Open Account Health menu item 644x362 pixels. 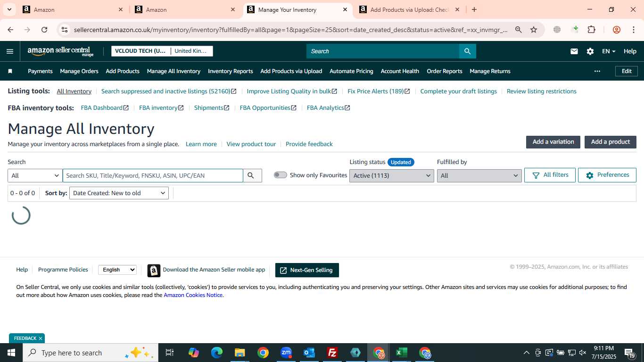click(400, 71)
